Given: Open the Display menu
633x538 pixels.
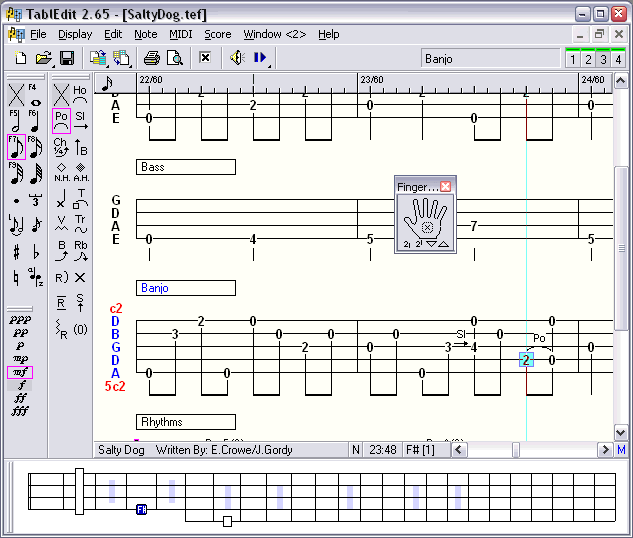Looking at the screenshot, I should (75, 34).
